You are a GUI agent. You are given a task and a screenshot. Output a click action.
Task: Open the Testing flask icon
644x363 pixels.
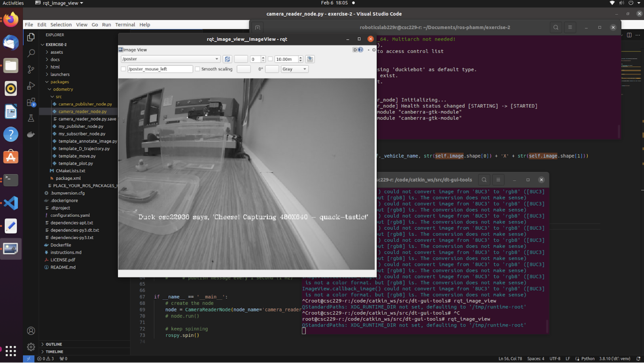click(x=31, y=118)
